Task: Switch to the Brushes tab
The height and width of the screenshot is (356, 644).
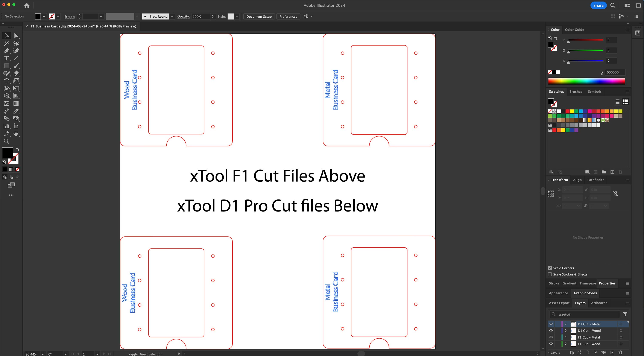Action: pyautogui.click(x=576, y=91)
